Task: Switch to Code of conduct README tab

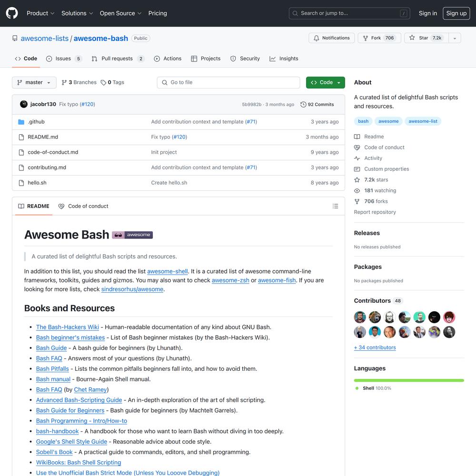Action: [x=83, y=206]
